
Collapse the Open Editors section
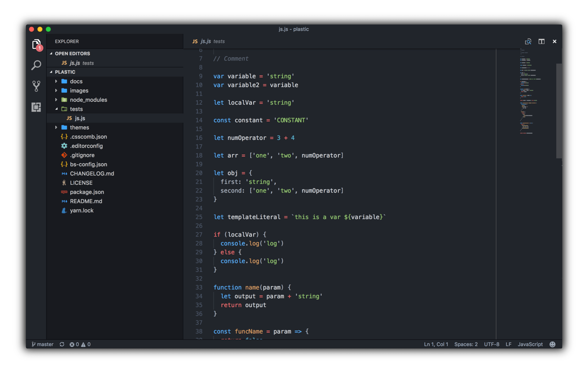[51, 53]
